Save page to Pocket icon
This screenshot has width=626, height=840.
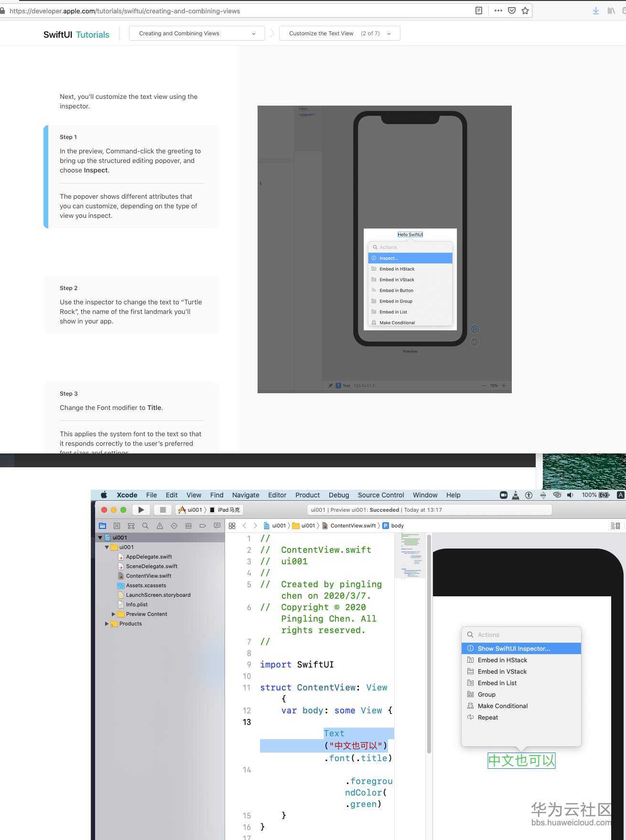pos(512,11)
